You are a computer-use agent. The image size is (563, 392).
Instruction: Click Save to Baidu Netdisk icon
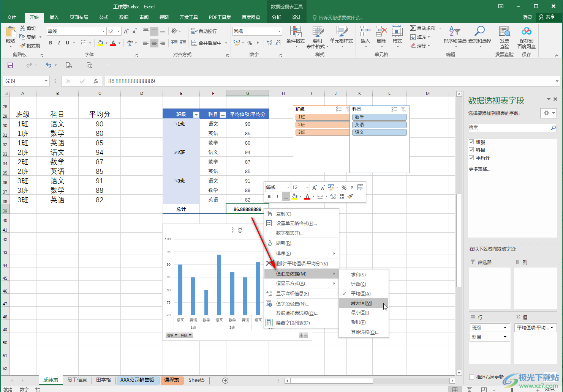coord(526,32)
